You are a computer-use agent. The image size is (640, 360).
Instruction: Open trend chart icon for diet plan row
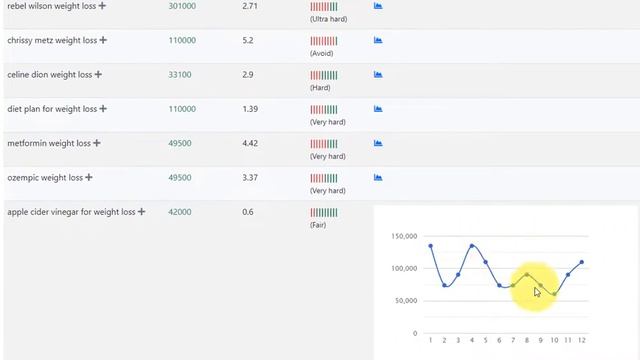[378, 109]
